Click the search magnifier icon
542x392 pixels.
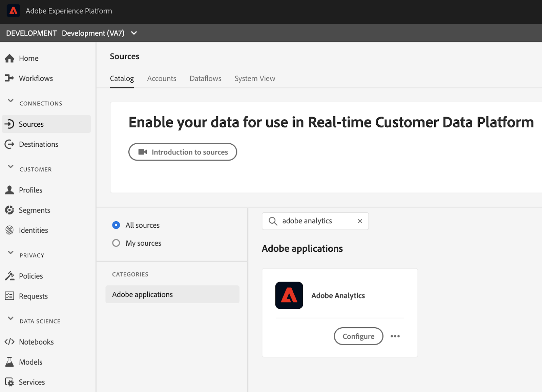tap(273, 221)
